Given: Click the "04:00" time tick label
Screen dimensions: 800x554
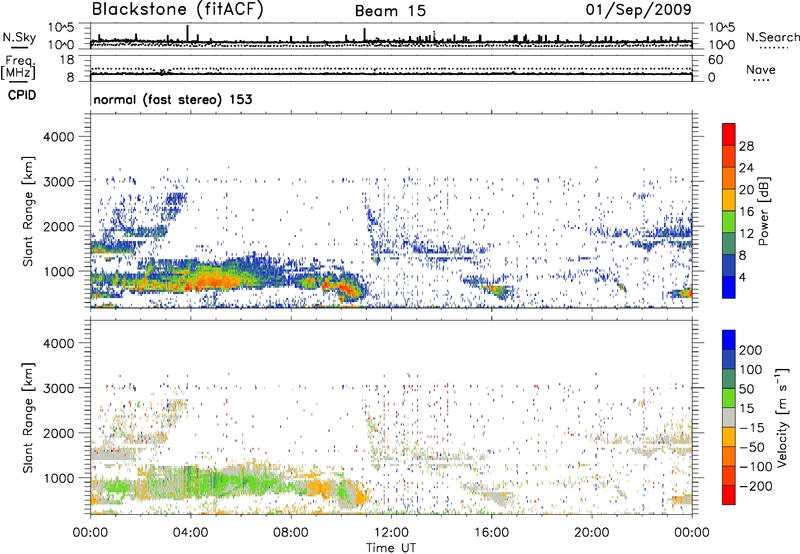Looking at the screenshot, I should point(190,533).
